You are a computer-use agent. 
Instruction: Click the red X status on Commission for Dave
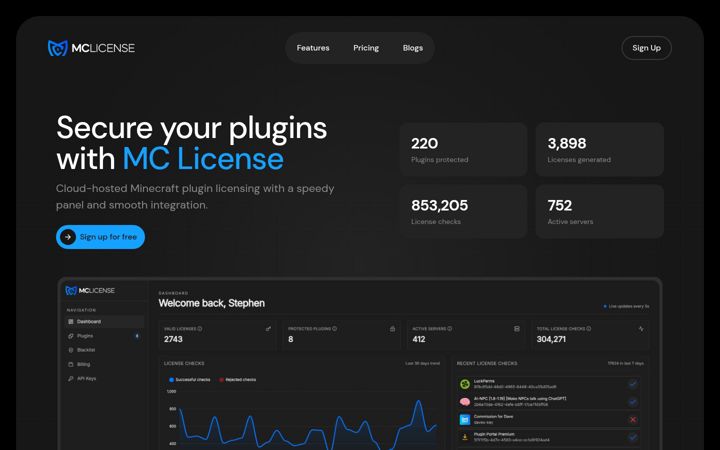click(x=633, y=420)
